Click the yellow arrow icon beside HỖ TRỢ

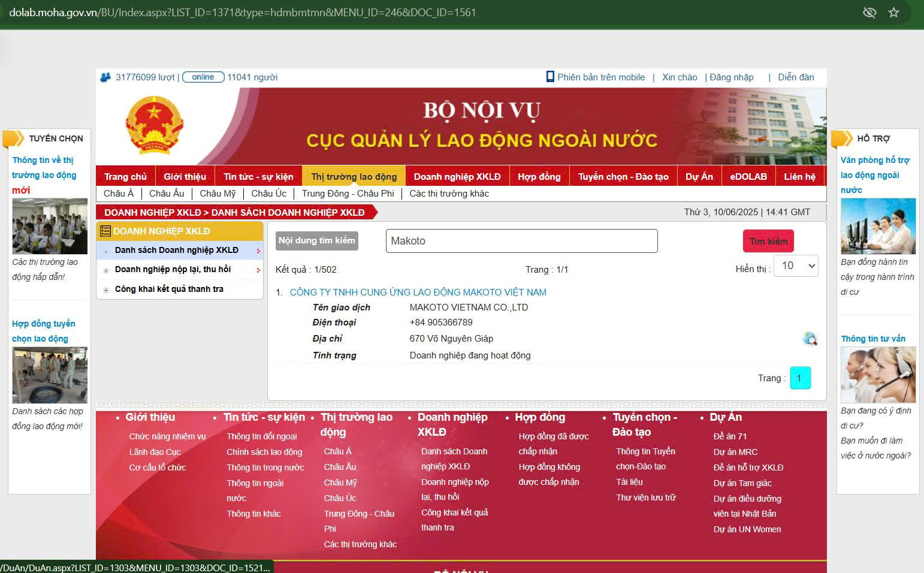click(x=842, y=138)
